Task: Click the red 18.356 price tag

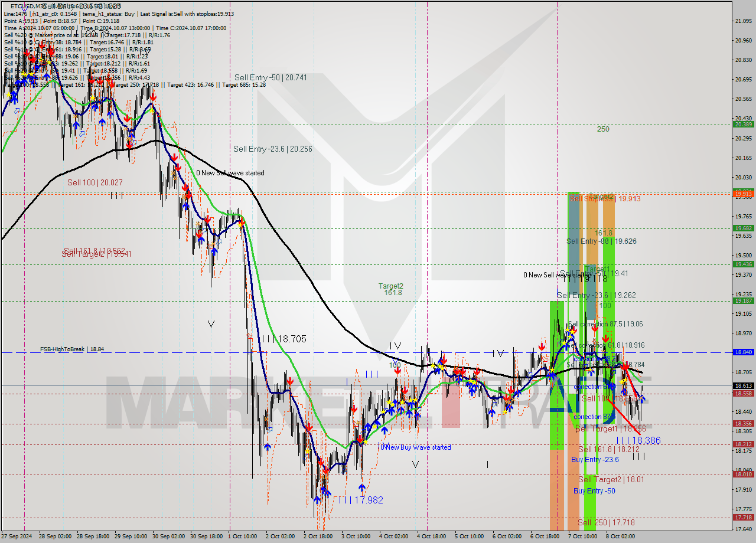Action: pyautogui.click(x=743, y=424)
